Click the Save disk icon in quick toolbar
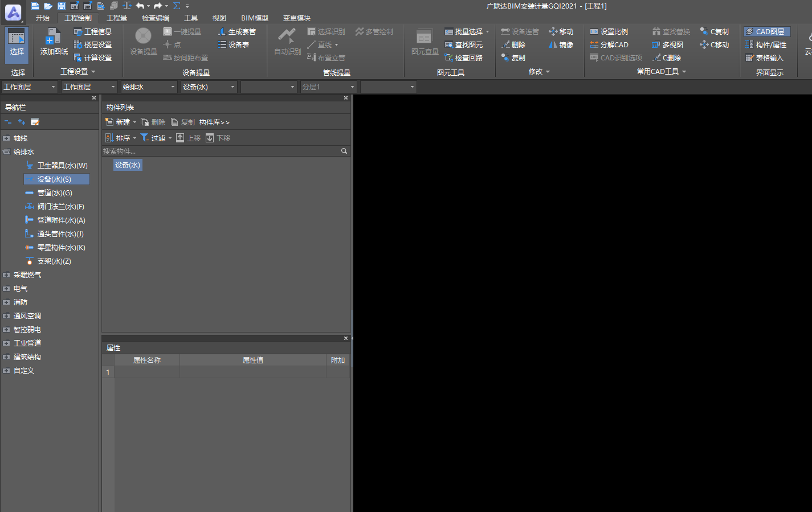The width and height of the screenshot is (812, 512). click(62, 6)
